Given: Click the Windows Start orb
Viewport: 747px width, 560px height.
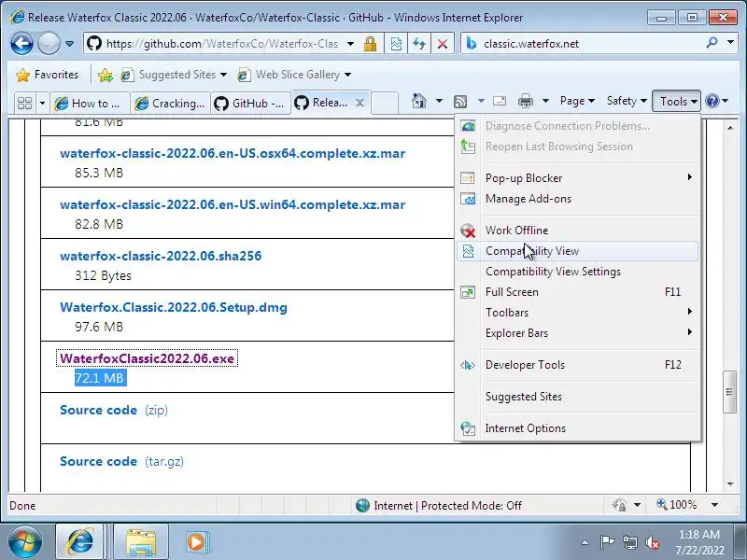Looking at the screenshot, I should pyautogui.click(x=25, y=541).
